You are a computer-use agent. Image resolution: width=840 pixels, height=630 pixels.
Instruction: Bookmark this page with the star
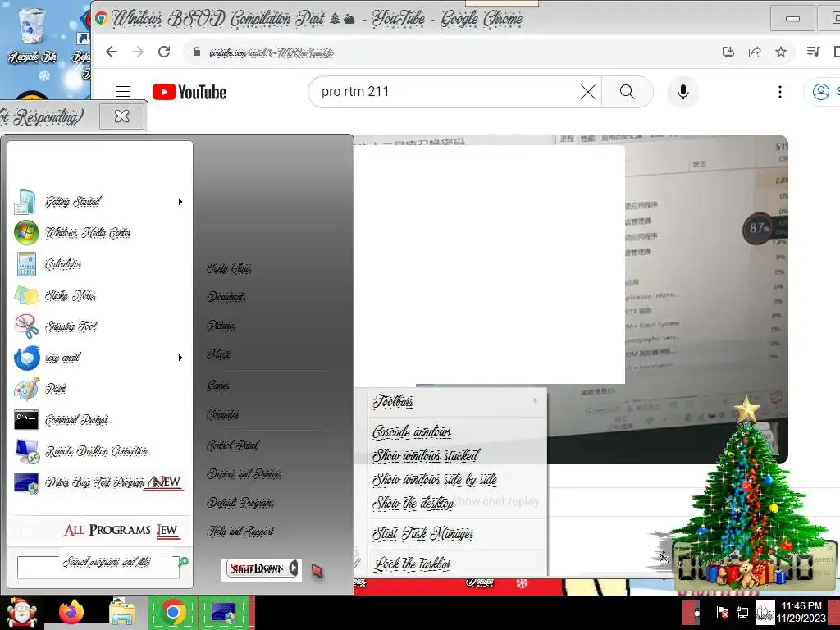[781, 52]
